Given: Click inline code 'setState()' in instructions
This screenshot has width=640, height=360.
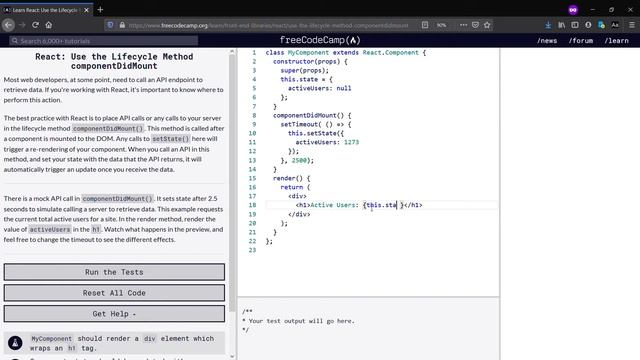Looking at the screenshot, I should pyautogui.click(x=171, y=139).
